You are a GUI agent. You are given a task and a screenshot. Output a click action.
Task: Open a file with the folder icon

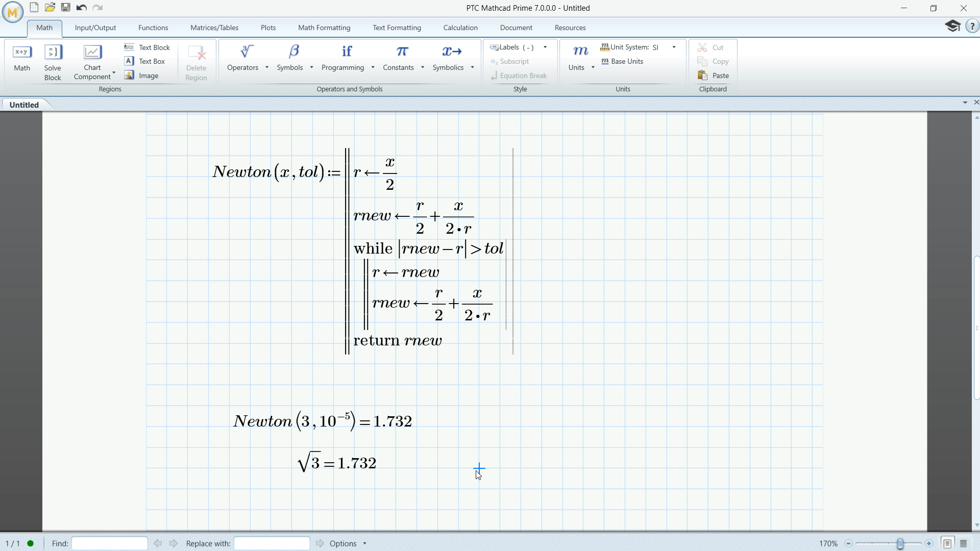point(50,7)
